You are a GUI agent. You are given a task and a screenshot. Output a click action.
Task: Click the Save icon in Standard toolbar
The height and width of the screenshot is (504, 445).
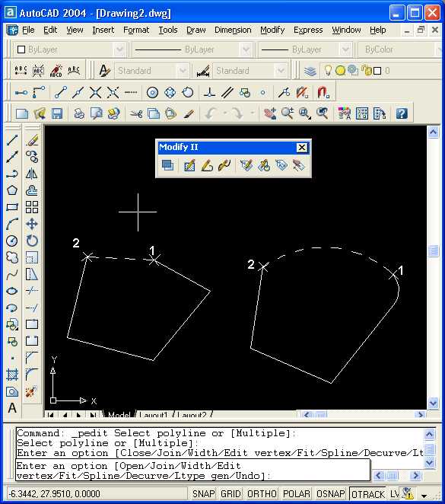[57, 113]
